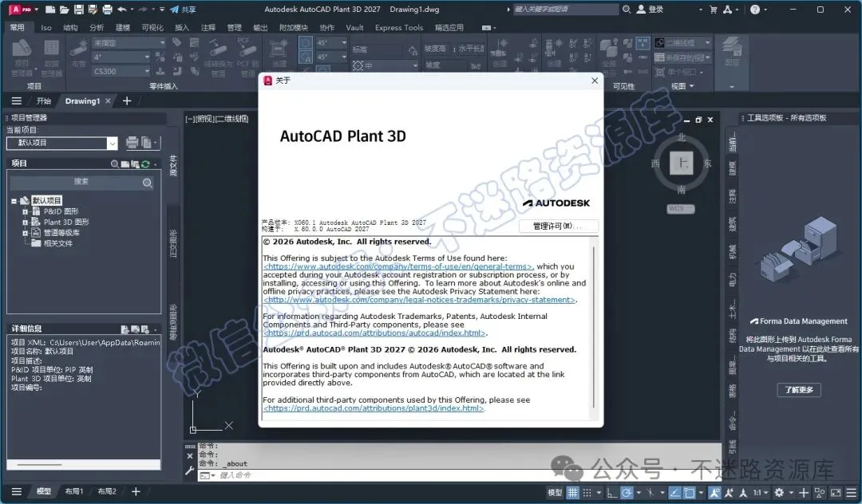Image resolution: width=862 pixels, height=504 pixels.
Task: Open the privacy-statement link in About dialog
Action: click(420, 300)
